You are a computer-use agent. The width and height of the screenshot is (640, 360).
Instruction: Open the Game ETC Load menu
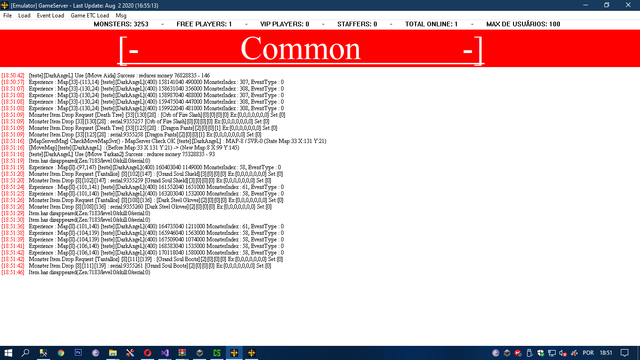pos(90,16)
